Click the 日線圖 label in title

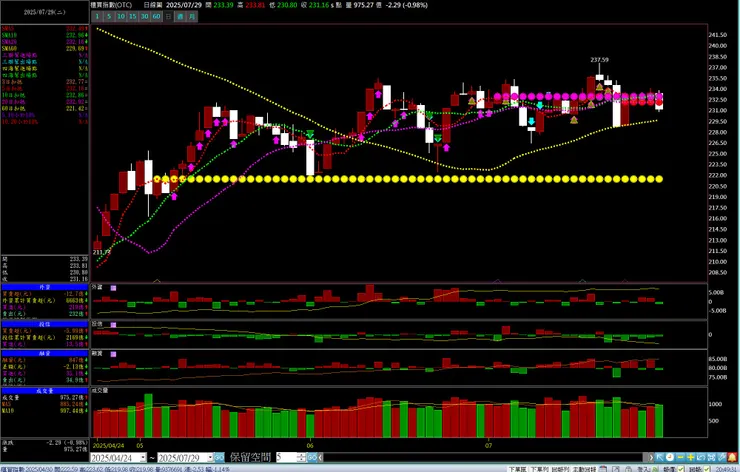153,5
